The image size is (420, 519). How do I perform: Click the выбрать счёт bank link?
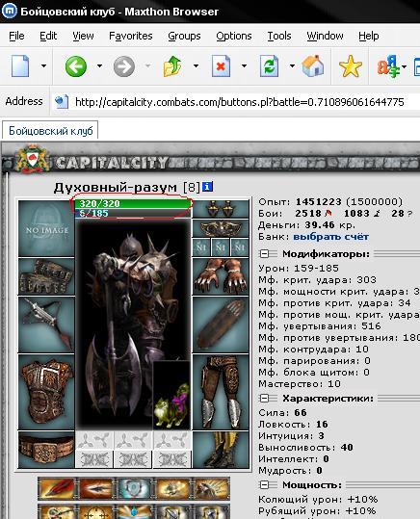331,237
